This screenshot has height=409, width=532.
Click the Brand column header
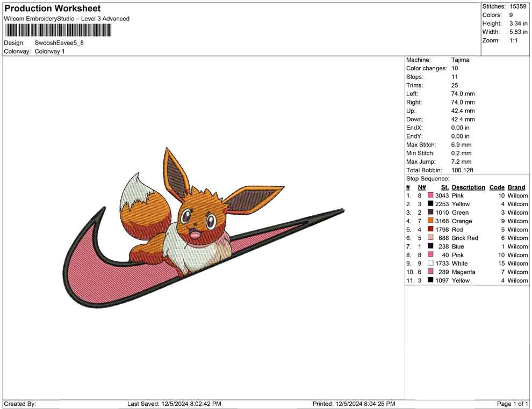[x=516, y=187]
